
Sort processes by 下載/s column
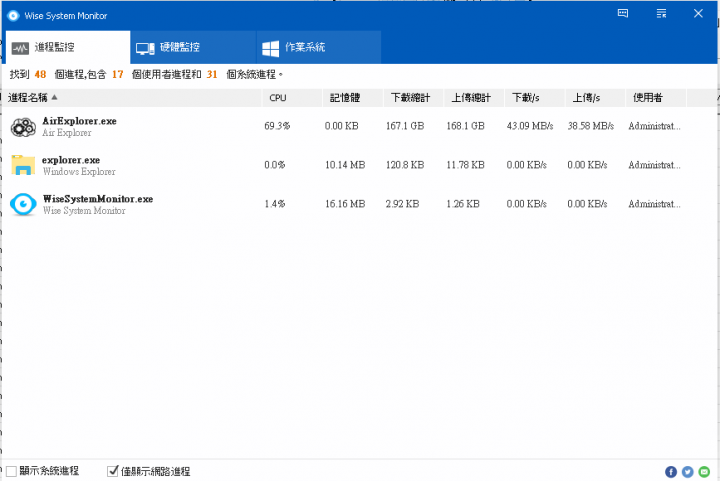[x=534, y=98]
